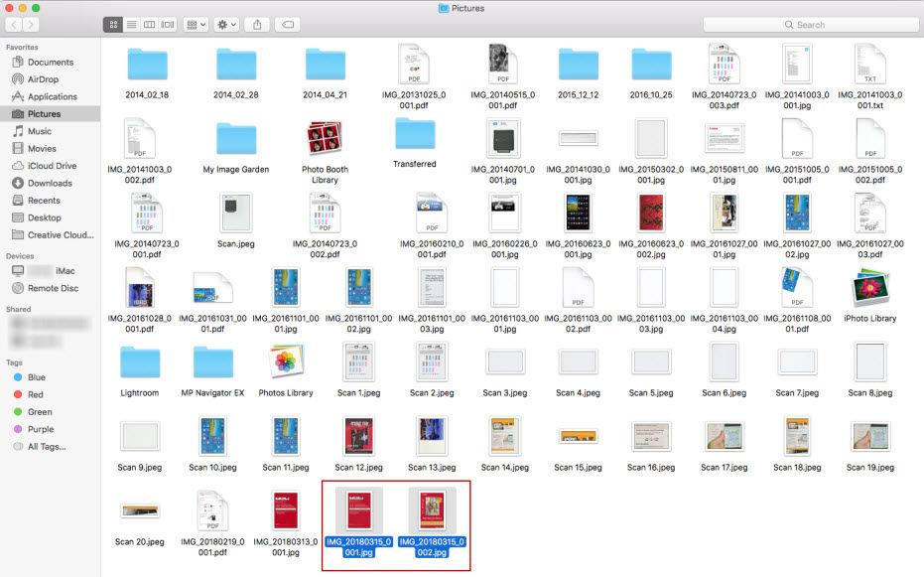Open Desktop in the sidebar
The width and height of the screenshot is (924, 577).
tap(50, 217)
